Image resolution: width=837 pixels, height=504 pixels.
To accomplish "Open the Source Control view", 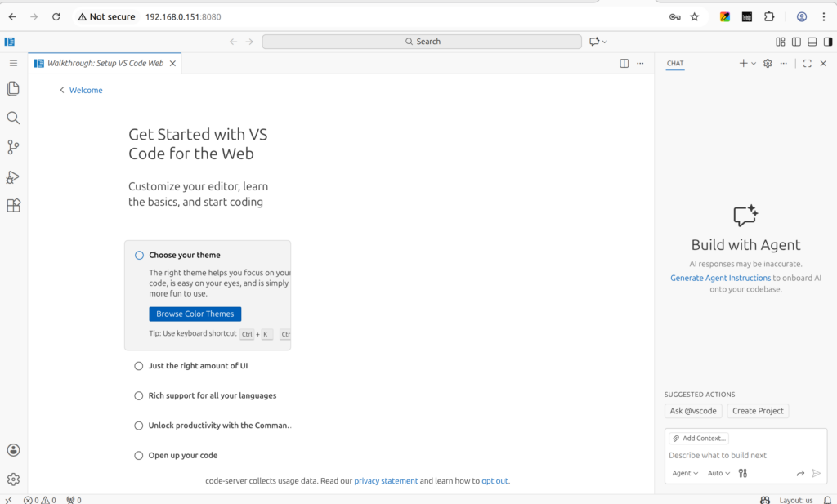I will tap(13, 147).
